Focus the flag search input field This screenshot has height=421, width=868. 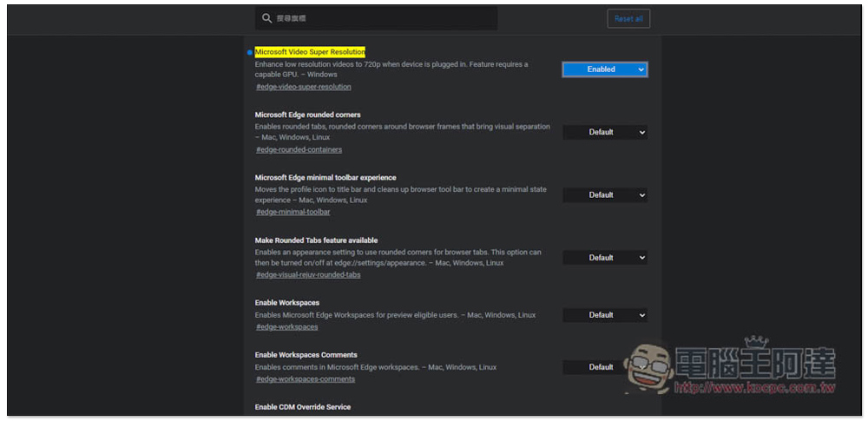click(382, 18)
